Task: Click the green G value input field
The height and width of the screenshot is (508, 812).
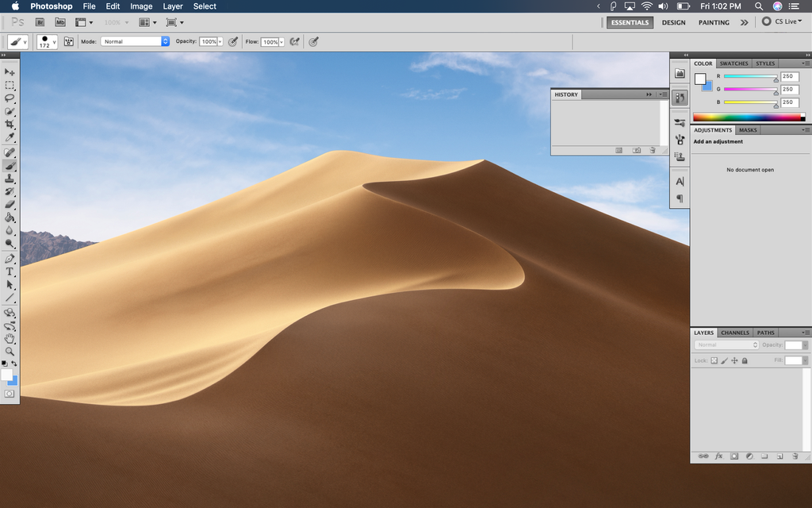Action: [790, 90]
